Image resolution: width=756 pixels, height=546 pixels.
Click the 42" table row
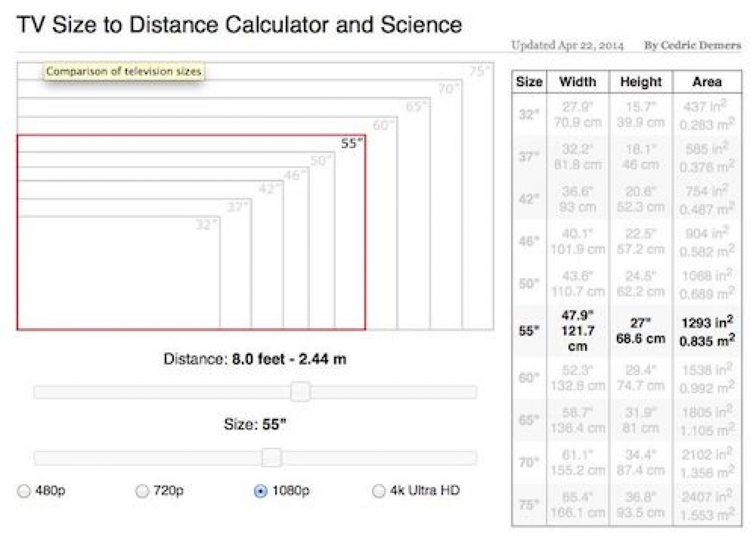pyautogui.click(x=626, y=199)
